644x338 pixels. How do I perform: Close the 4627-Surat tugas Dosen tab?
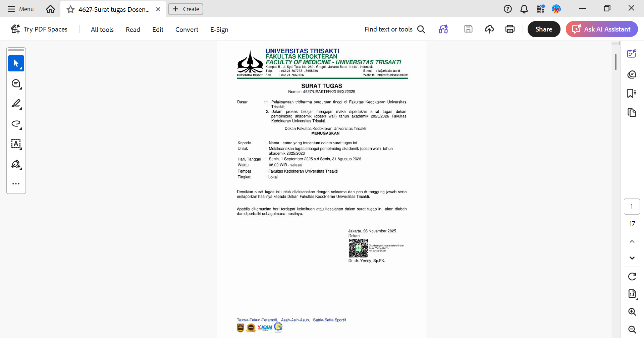click(x=158, y=9)
